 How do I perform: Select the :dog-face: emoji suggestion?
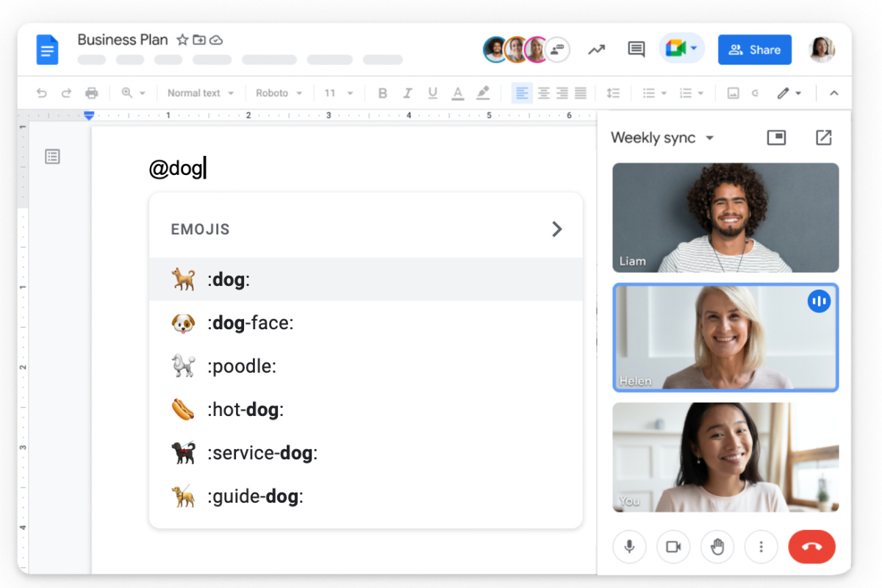point(366,323)
